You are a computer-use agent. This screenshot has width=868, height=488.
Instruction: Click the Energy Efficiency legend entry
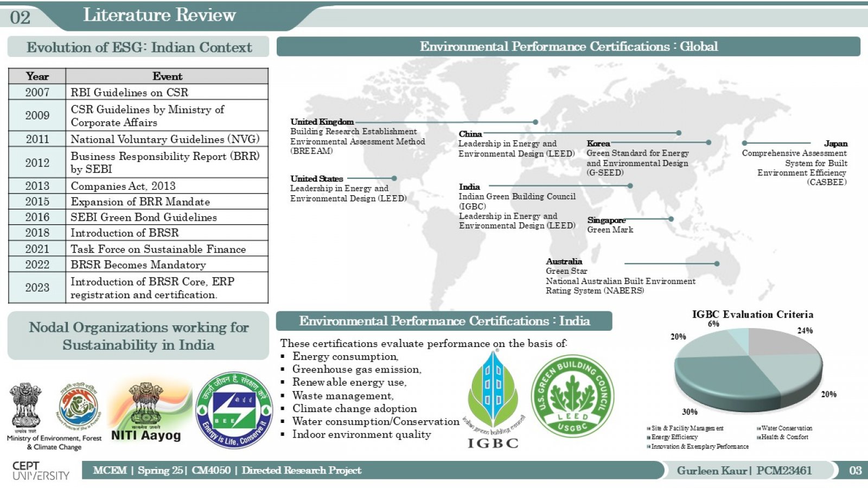[672, 437]
